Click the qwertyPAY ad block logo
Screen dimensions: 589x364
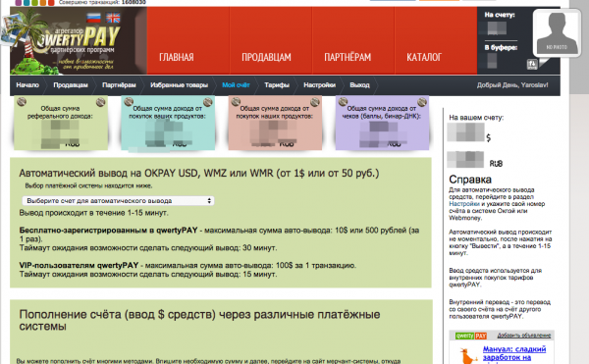point(470,336)
